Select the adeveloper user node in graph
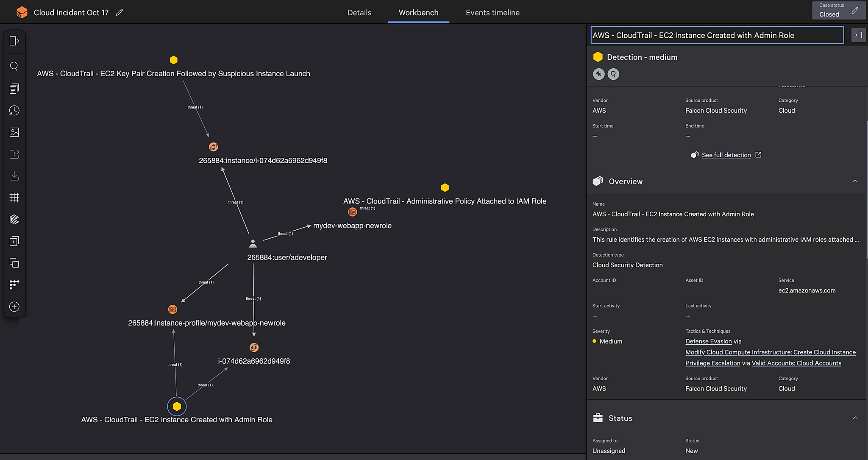 tap(253, 244)
